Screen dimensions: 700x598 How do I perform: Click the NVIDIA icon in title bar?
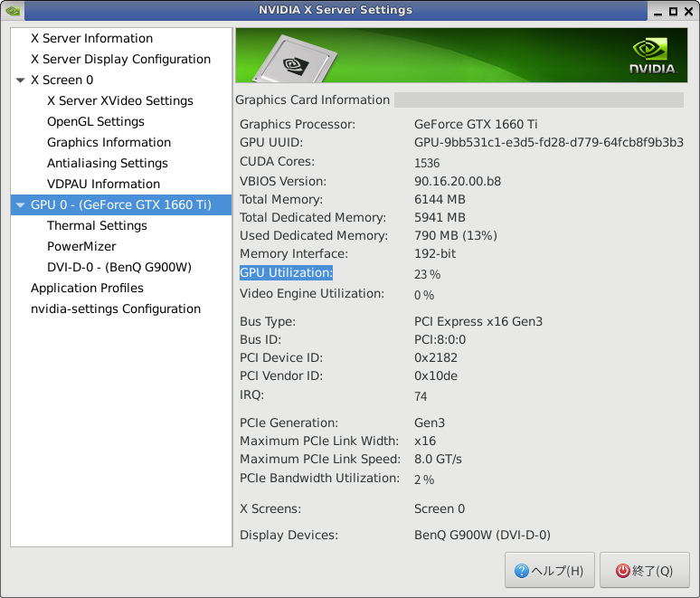click(x=13, y=11)
